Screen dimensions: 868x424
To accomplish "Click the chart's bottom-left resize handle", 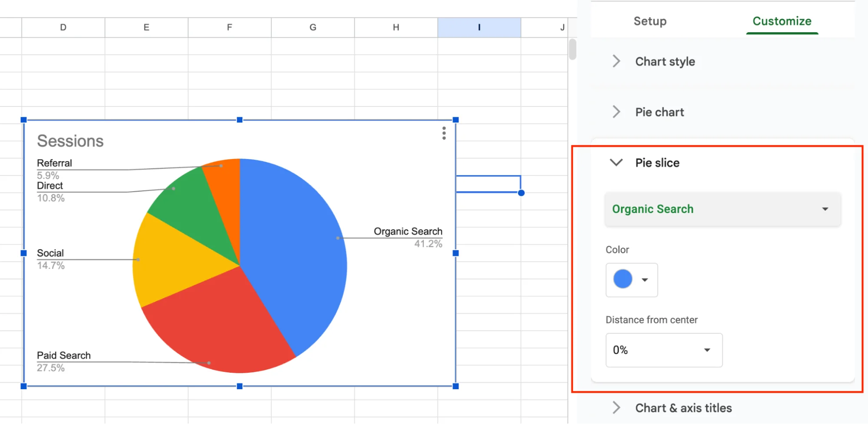I will click(24, 386).
